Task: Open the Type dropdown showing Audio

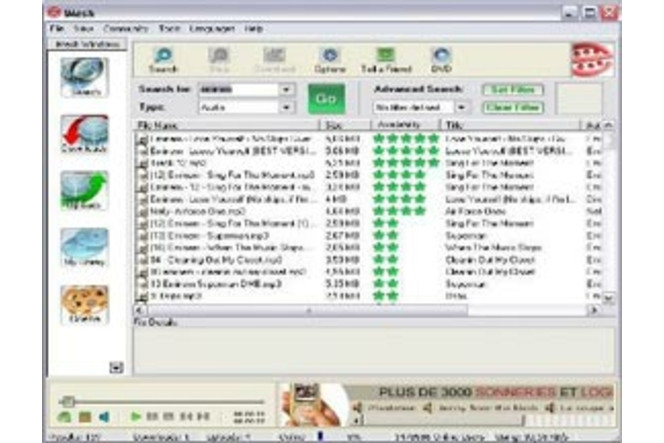Action: tap(286, 107)
